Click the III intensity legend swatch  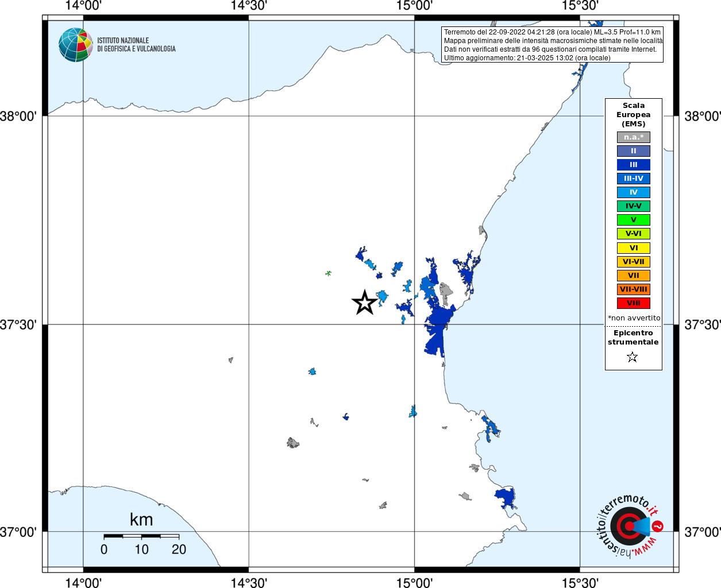[634, 165]
